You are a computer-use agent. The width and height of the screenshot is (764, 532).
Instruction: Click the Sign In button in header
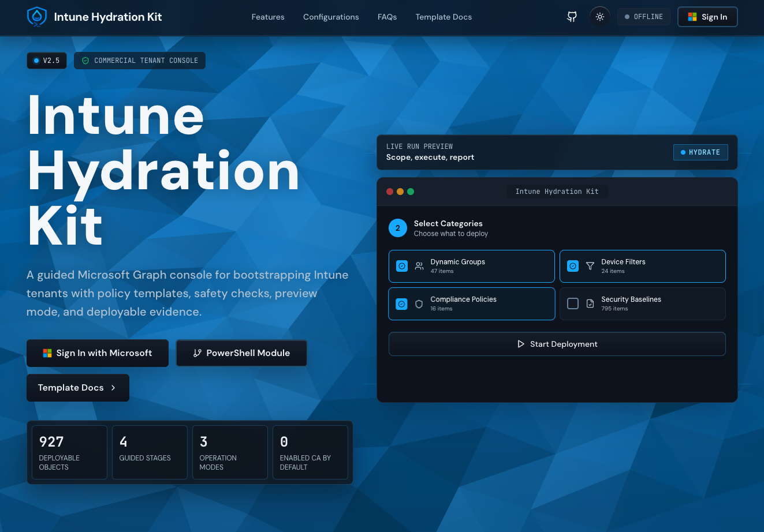(x=707, y=17)
